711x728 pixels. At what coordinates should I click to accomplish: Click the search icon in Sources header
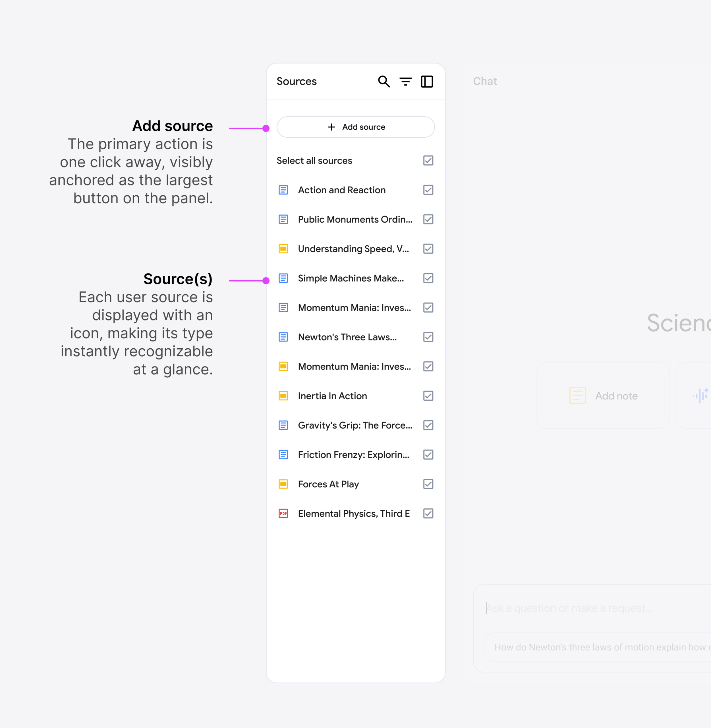pos(384,81)
